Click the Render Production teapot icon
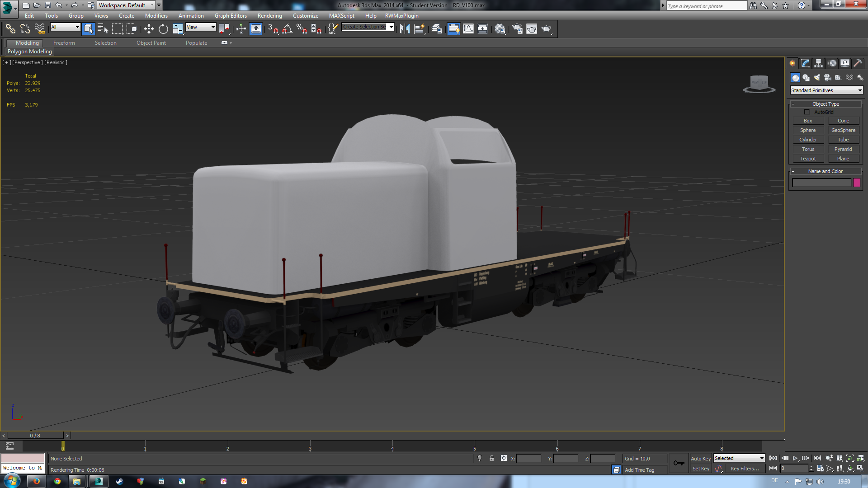Viewport: 868px width, 488px height. 546,29
